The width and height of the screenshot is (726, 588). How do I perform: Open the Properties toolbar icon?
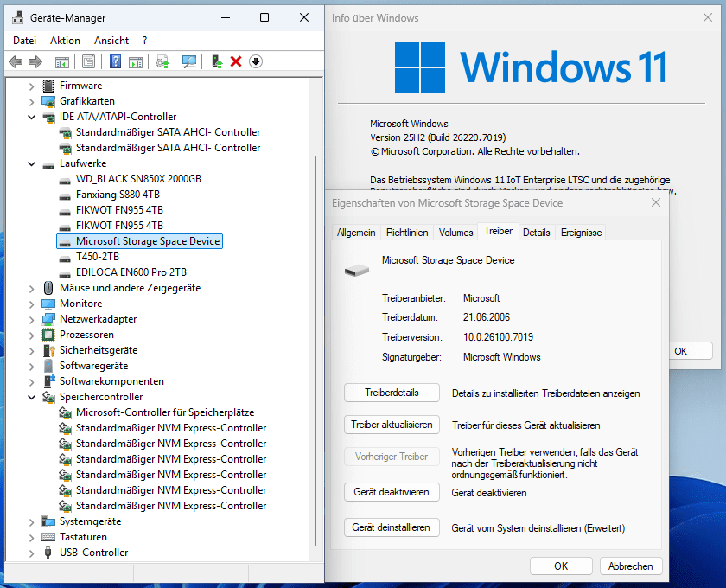coord(88,61)
